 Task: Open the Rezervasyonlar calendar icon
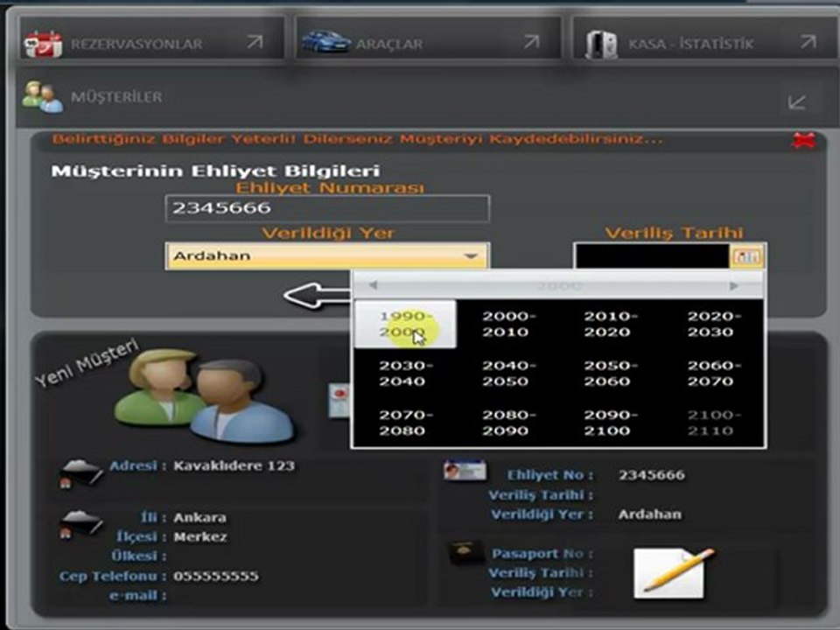44,44
